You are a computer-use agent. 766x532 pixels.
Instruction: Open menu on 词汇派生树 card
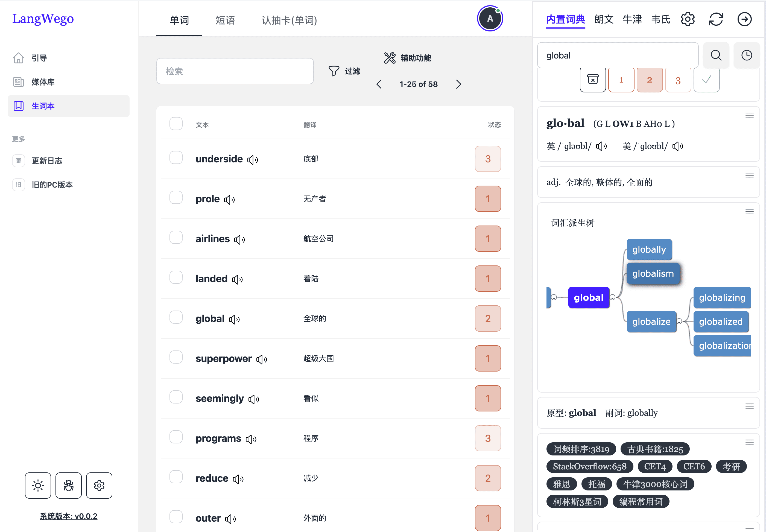click(x=749, y=212)
